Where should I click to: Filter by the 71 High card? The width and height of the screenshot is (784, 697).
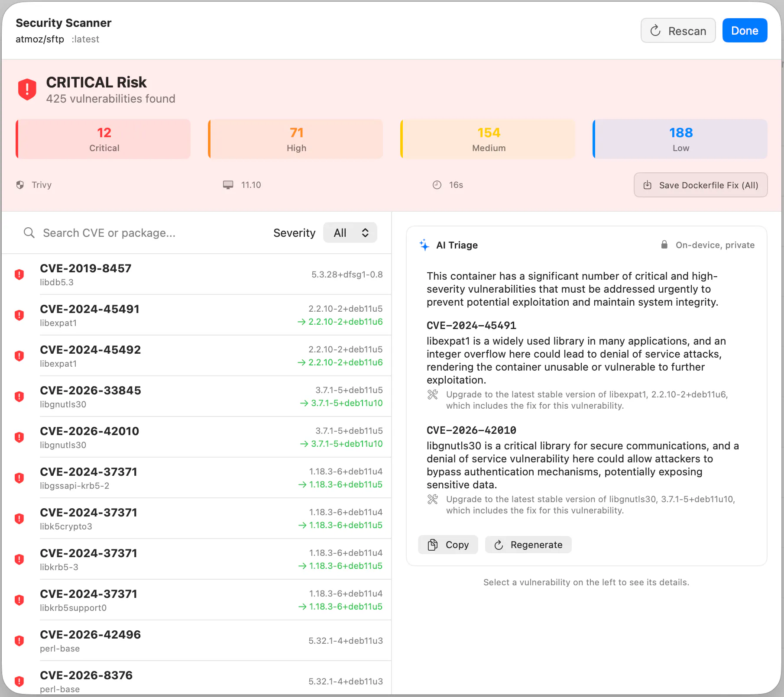[x=295, y=139]
